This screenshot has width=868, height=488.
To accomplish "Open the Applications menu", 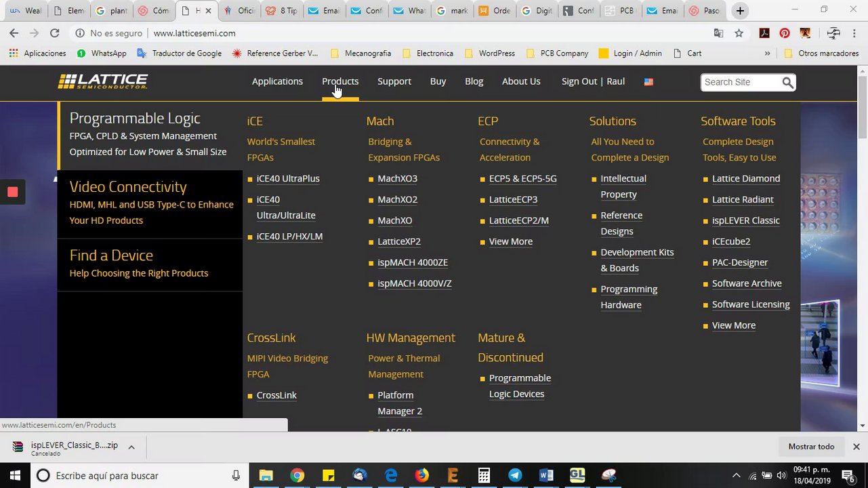I will click(x=277, y=81).
